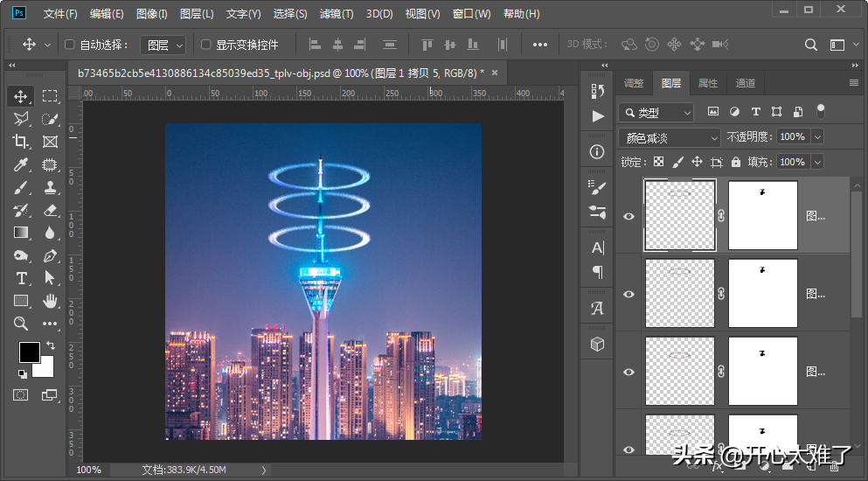The width and height of the screenshot is (868, 481).
Task: Open the 窗口(W) menu
Action: click(472, 14)
